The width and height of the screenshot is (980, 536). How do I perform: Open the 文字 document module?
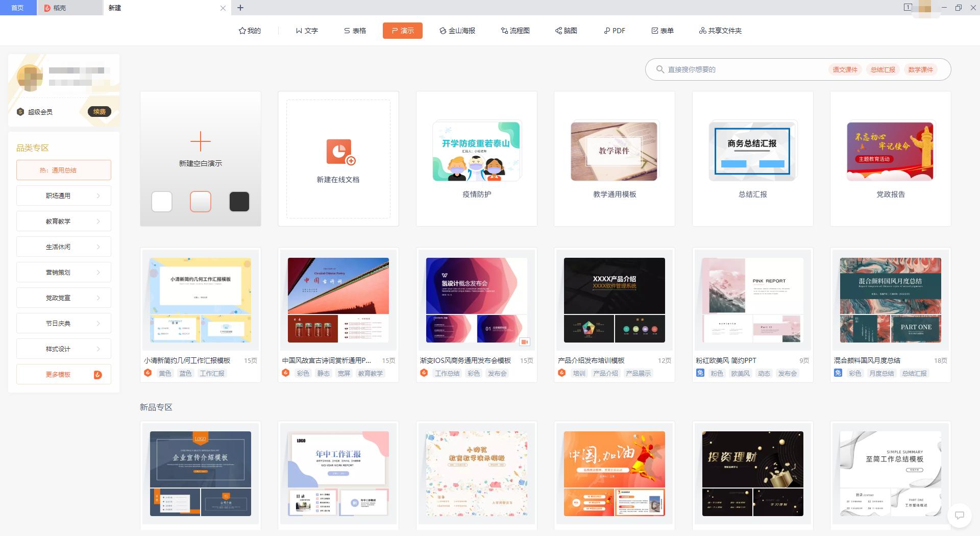[x=306, y=31]
